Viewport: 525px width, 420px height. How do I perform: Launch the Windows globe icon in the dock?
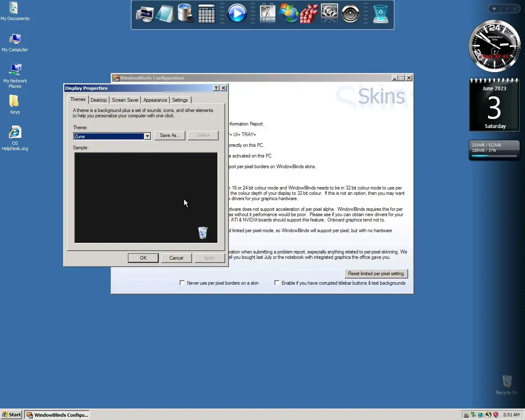pos(288,14)
